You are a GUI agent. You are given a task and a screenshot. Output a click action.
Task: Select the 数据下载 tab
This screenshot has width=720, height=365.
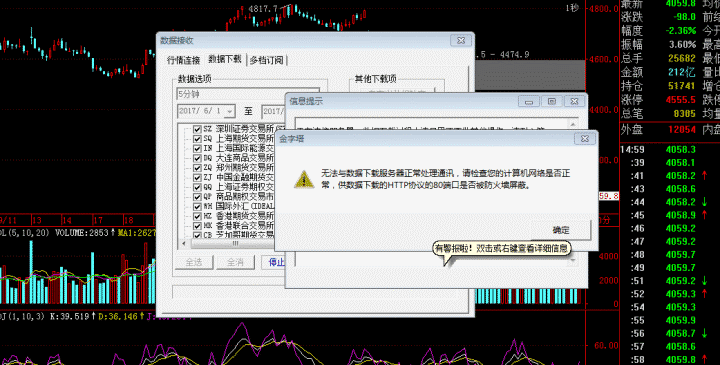(x=225, y=59)
